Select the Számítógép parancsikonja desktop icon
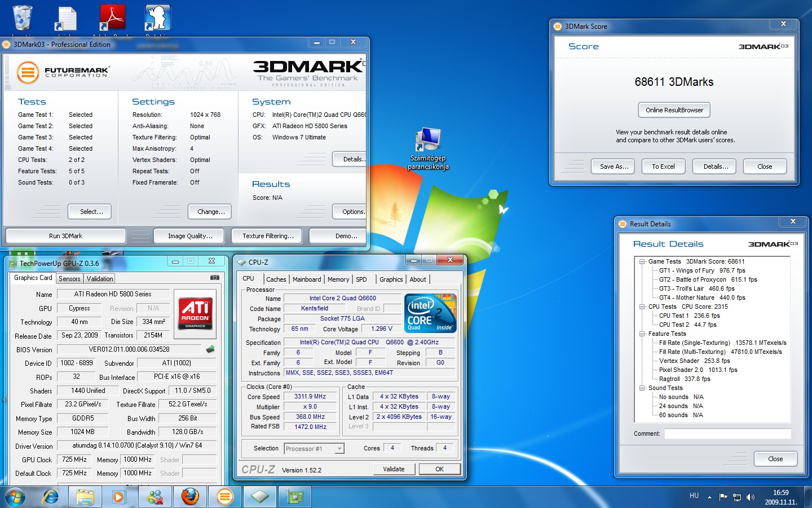The width and height of the screenshot is (812, 508). 428,149
